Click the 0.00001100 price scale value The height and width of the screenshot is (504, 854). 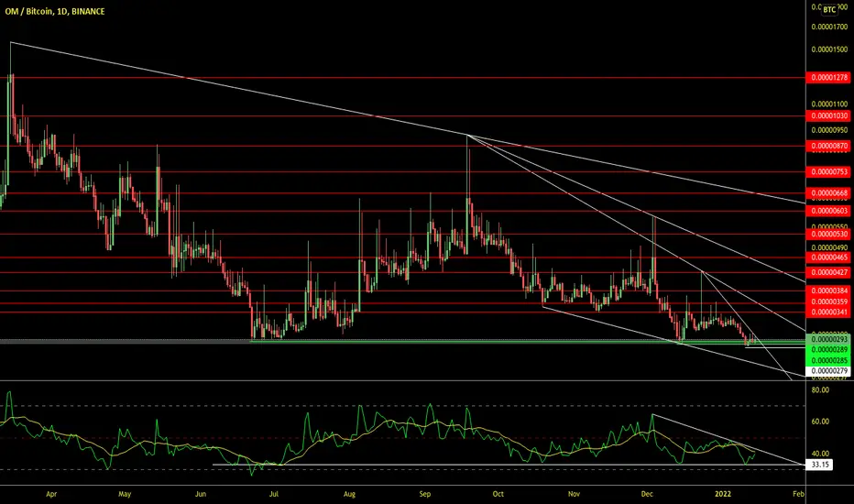(x=829, y=104)
